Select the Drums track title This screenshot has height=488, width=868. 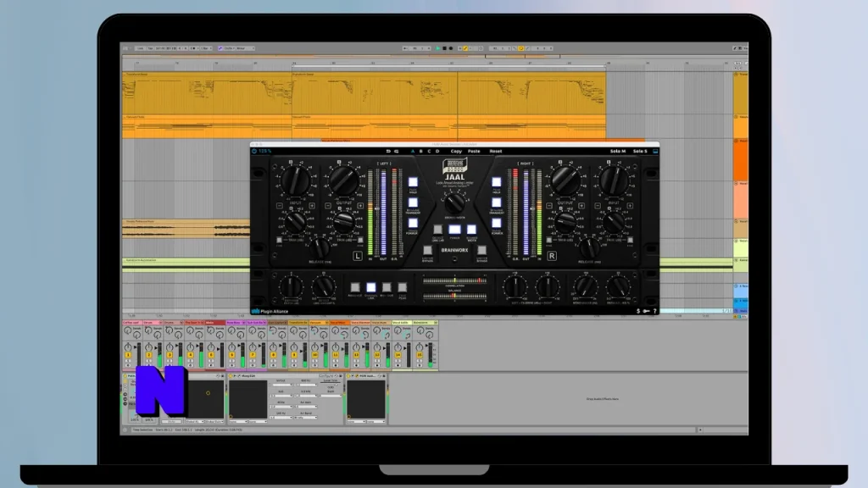(173, 323)
